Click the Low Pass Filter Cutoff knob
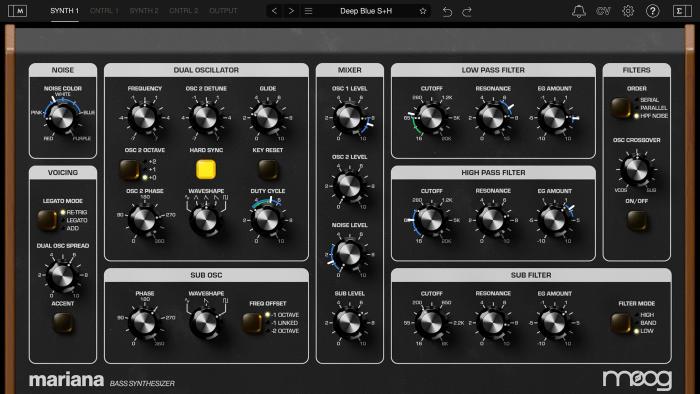The image size is (700, 394). (x=431, y=117)
